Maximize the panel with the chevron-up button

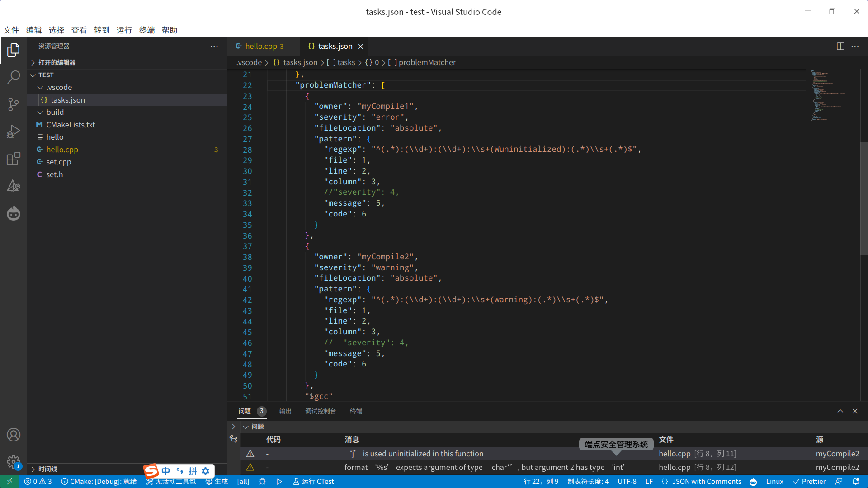click(x=840, y=411)
